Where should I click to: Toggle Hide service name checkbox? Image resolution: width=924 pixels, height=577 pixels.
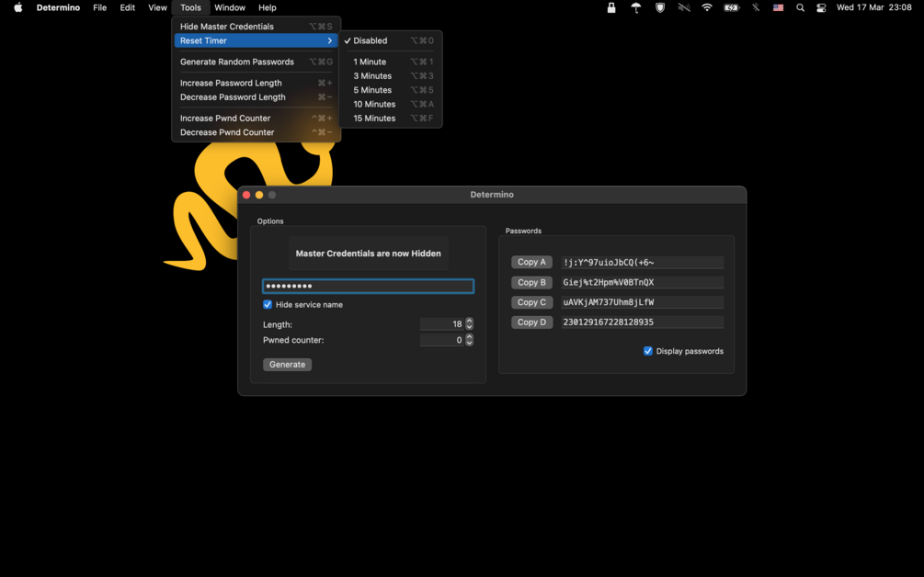[x=268, y=304]
